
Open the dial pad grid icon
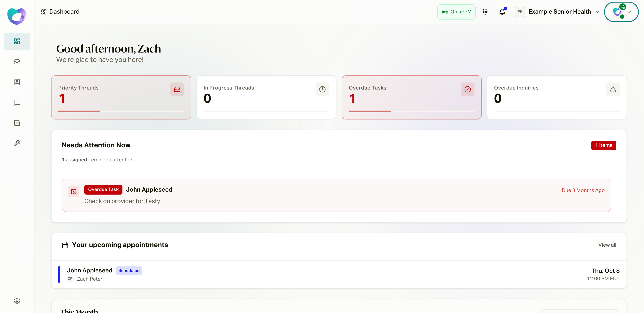pos(485,12)
